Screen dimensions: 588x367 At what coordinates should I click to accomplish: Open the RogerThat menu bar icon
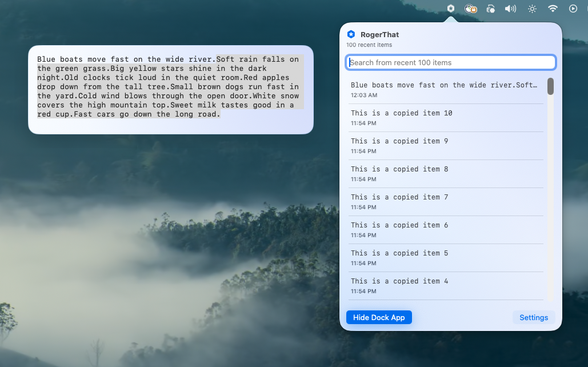[x=451, y=8]
